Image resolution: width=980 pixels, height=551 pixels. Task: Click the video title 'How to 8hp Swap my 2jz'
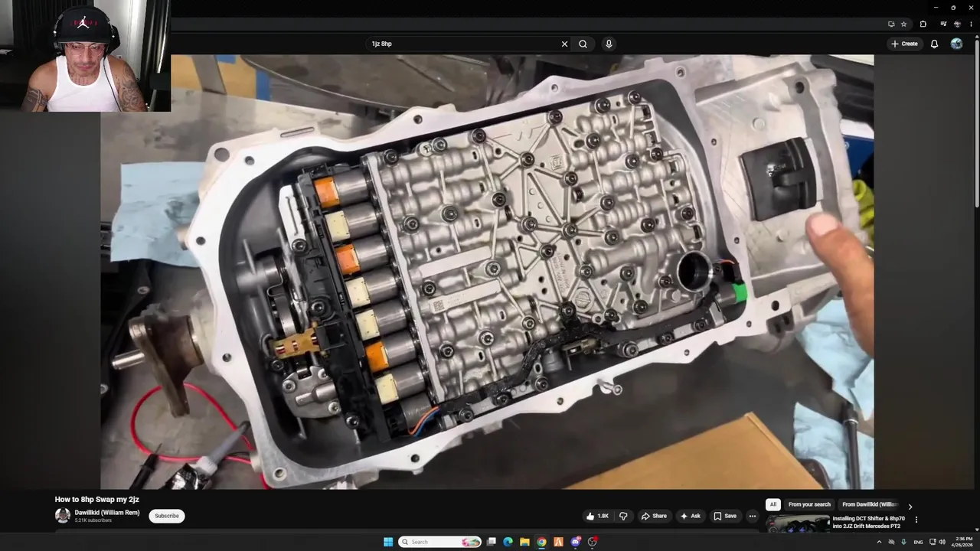[x=96, y=500]
